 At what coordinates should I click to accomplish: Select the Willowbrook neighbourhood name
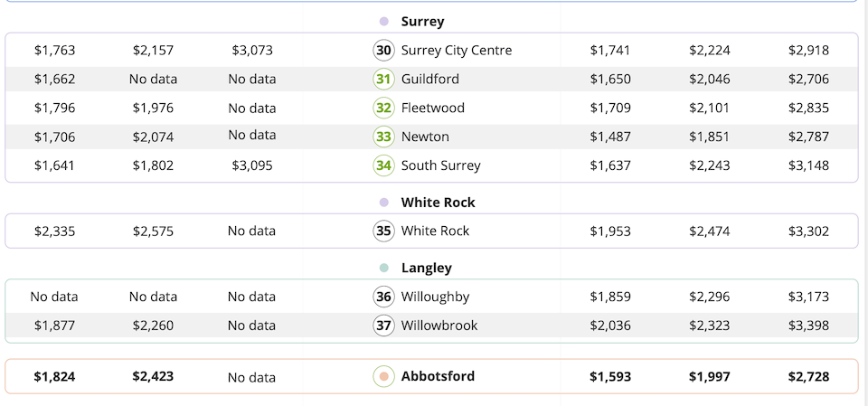click(x=439, y=326)
